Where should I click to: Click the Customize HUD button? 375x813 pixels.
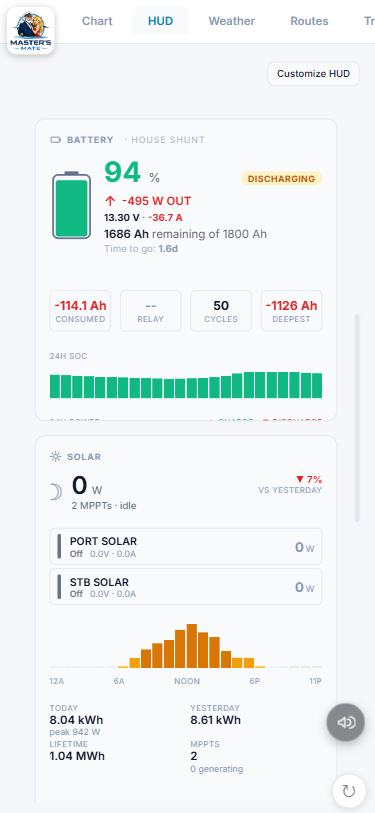point(313,74)
